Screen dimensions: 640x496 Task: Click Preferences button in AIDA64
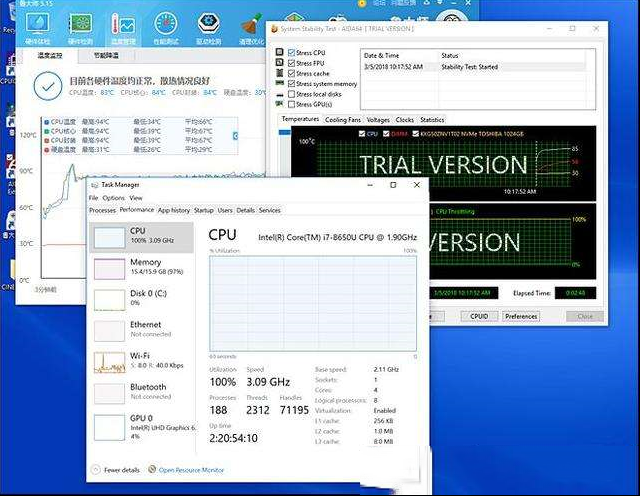521,316
